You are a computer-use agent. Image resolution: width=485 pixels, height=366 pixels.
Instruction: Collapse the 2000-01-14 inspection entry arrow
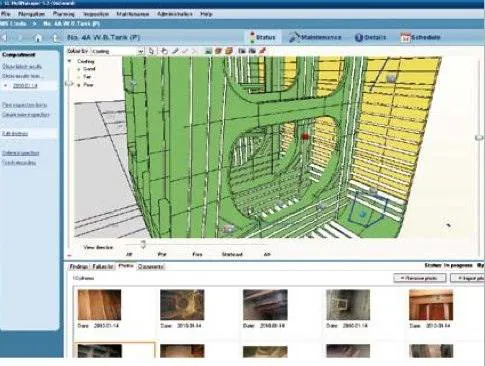click(x=5, y=86)
